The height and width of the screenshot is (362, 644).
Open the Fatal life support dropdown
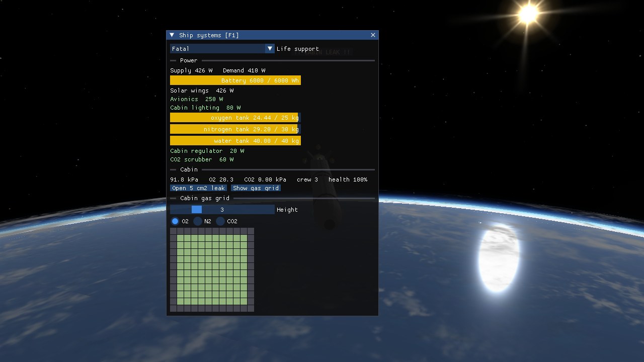coord(222,49)
